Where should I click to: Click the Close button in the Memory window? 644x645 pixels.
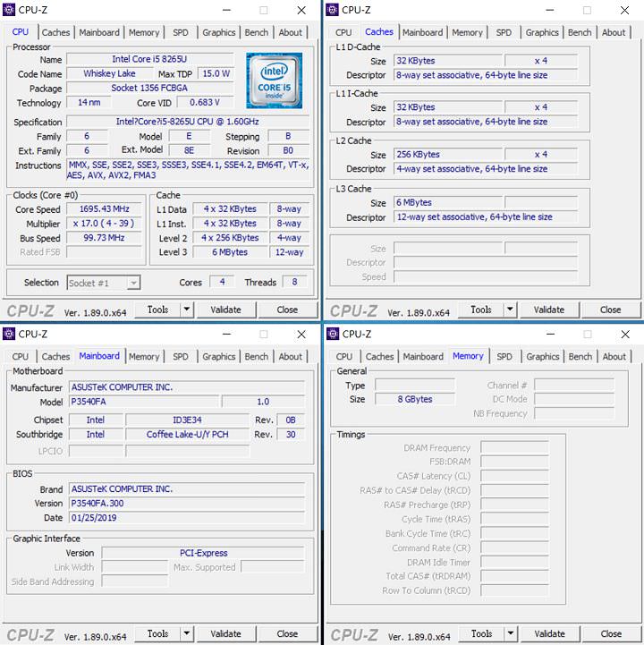612,633
